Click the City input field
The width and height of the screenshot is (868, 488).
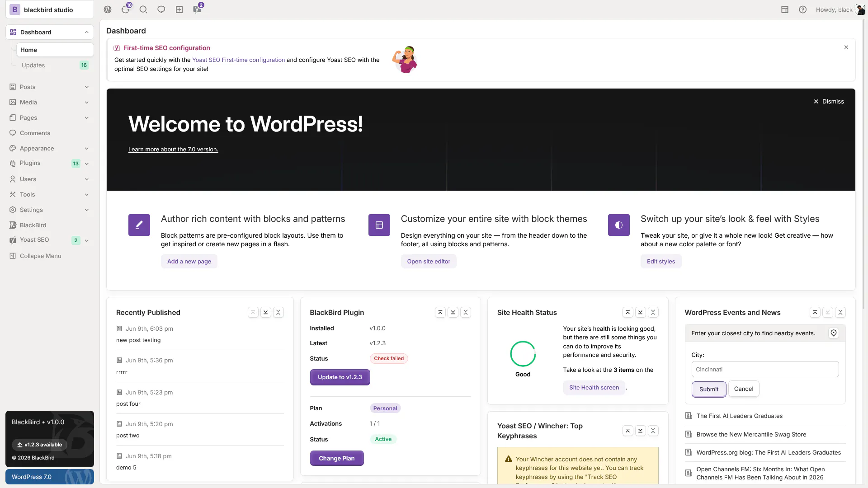point(765,369)
